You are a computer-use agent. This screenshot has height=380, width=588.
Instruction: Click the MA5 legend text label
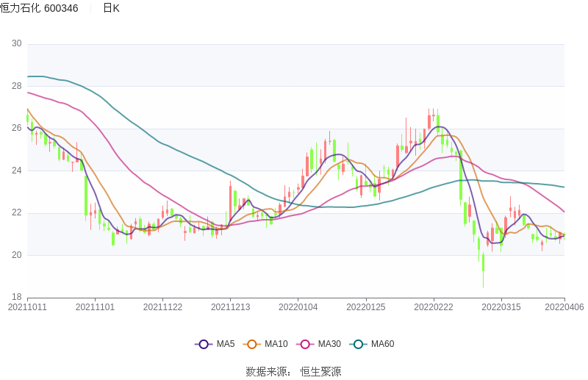(226, 344)
